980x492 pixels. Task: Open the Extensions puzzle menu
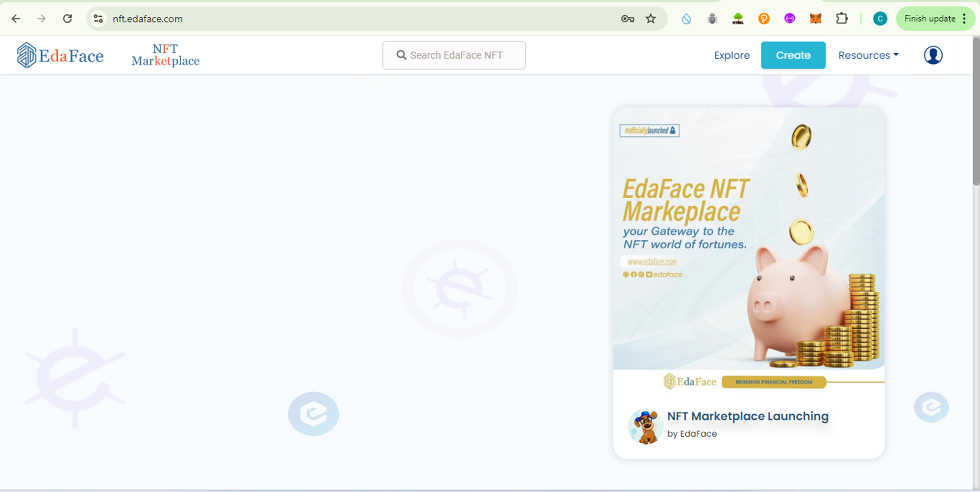click(842, 19)
